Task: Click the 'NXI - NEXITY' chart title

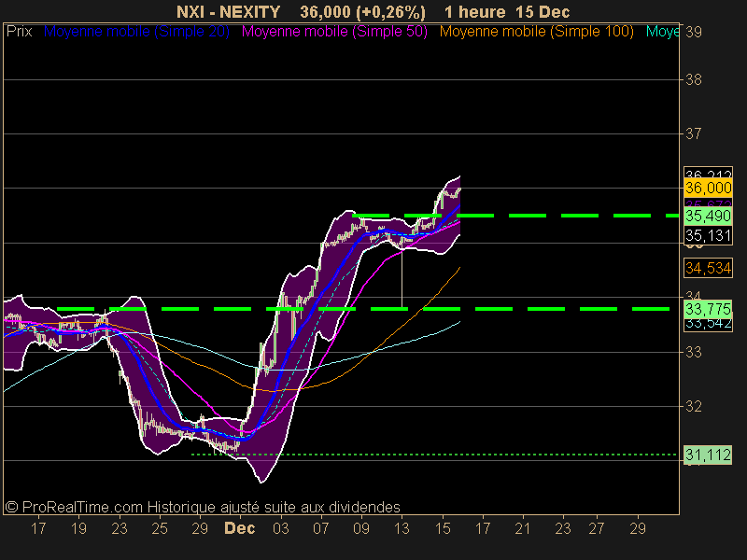Action: tap(228, 11)
